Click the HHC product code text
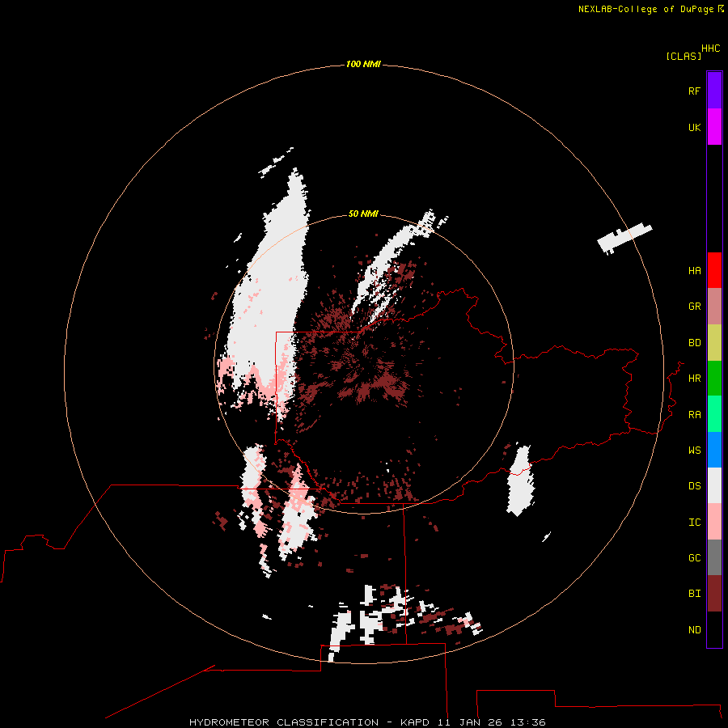Screen dimensions: 728x728 pyautogui.click(x=710, y=49)
